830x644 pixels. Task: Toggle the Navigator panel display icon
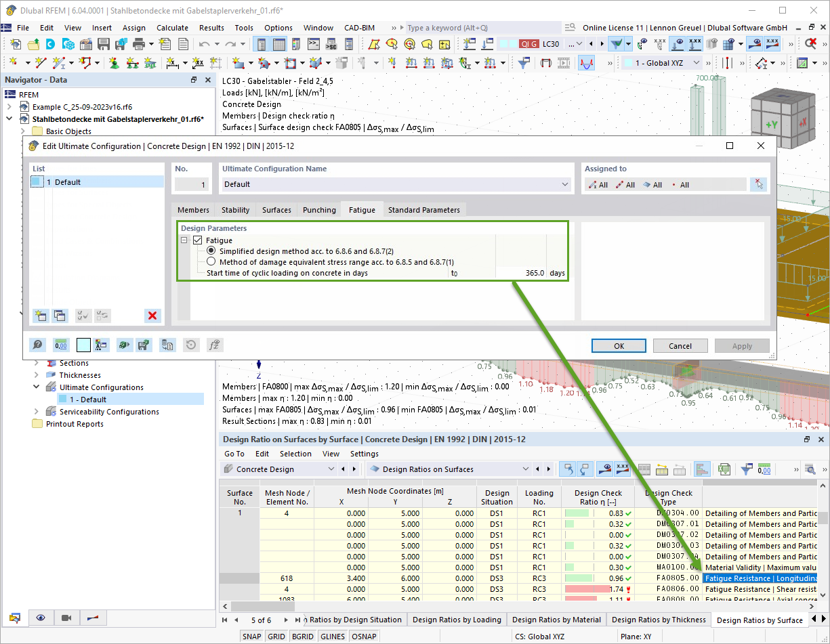pyautogui.click(x=260, y=44)
